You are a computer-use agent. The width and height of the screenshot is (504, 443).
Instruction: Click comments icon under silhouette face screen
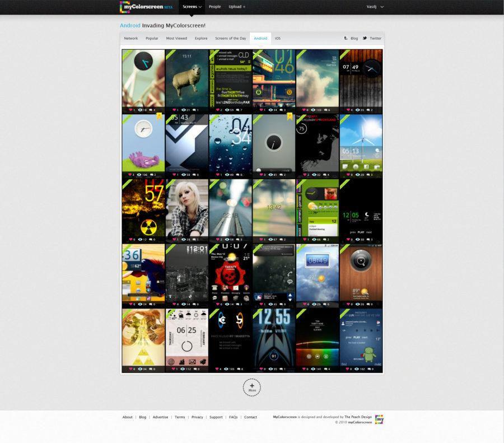click(324, 175)
